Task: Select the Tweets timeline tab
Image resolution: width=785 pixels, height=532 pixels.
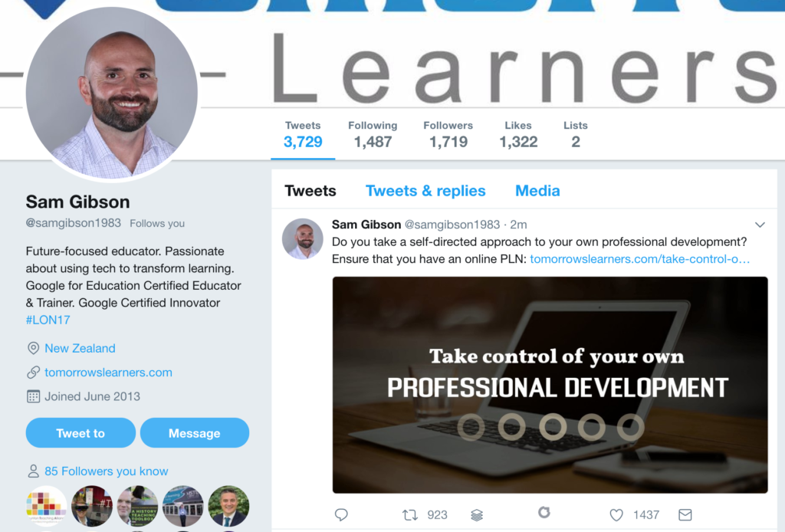Action: (310, 191)
